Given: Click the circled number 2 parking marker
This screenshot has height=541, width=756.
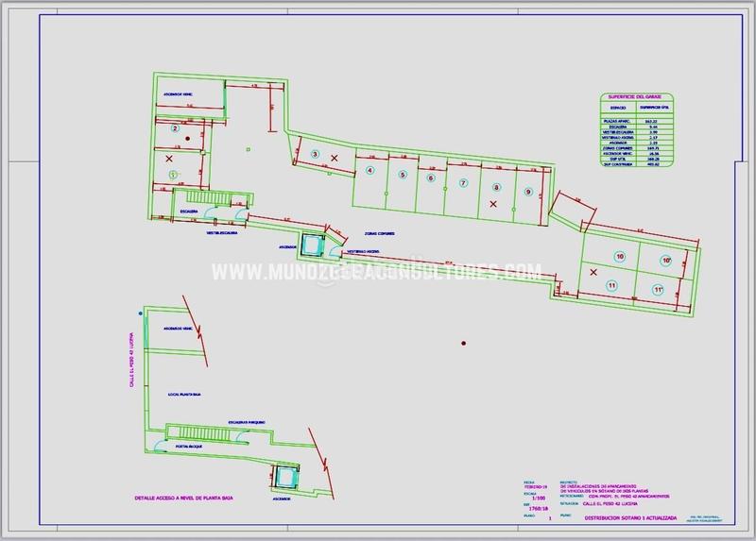Looking at the screenshot, I should [x=176, y=128].
